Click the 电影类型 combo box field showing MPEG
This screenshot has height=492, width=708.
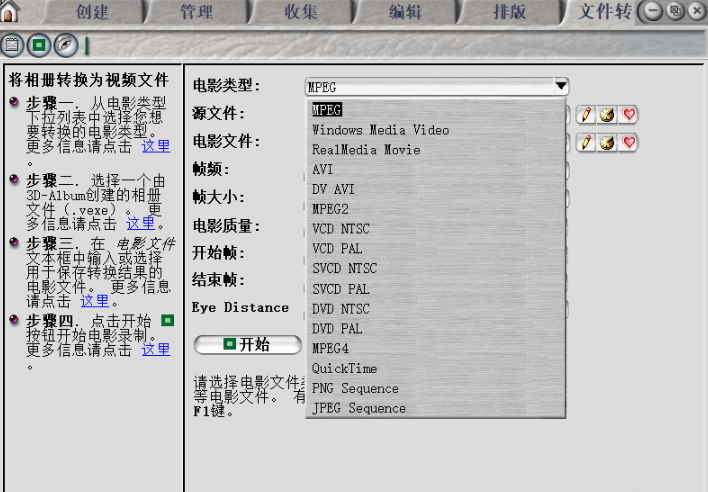[x=437, y=87]
